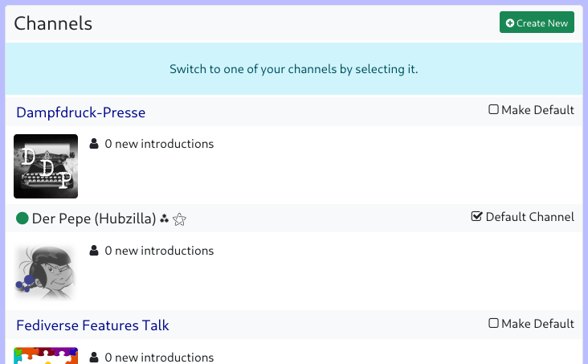Click the Dampfdruck-Presse typewriter avatar
The width and height of the screenshot is (588, 364).
(46, 166)
